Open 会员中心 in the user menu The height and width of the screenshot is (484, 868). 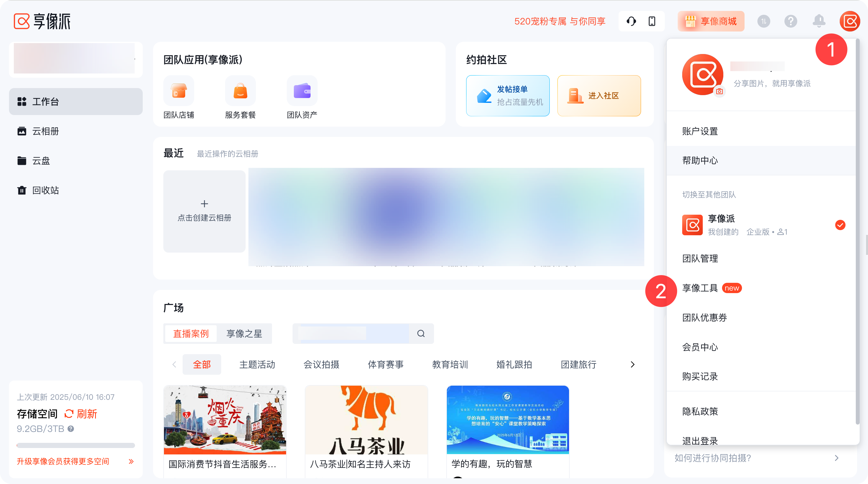(x=761, y=347)
